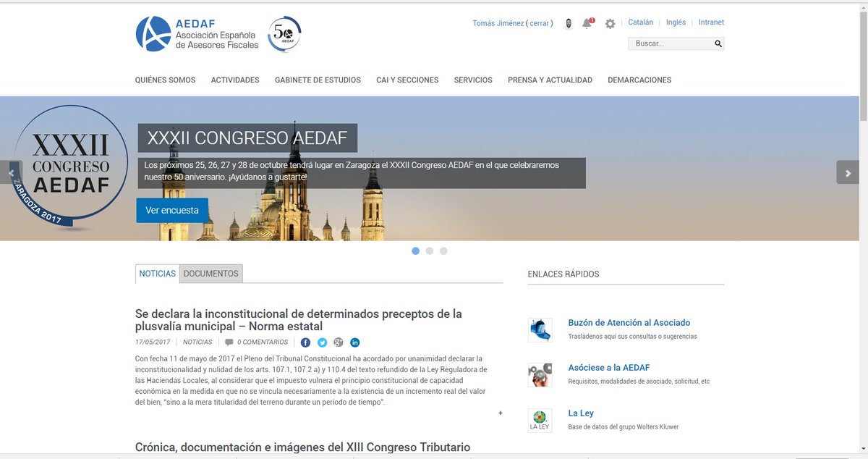
Task: Open the Buzón de Atención al Asociado link
Action: (x=629, y=323)
